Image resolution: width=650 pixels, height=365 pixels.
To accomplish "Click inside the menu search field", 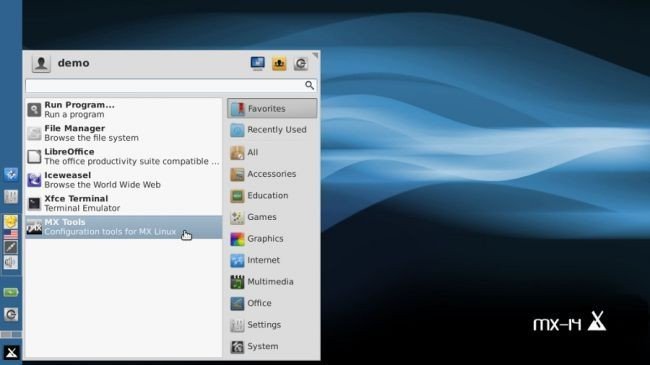I will tap(171, 86).
